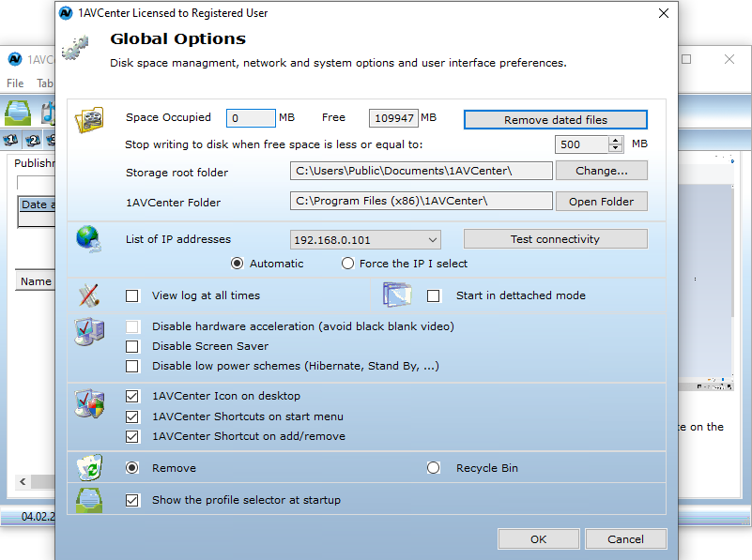Viewport: 752px width, 560px height.
Task: Click the Remove dated files button
Action: point(556,120)
